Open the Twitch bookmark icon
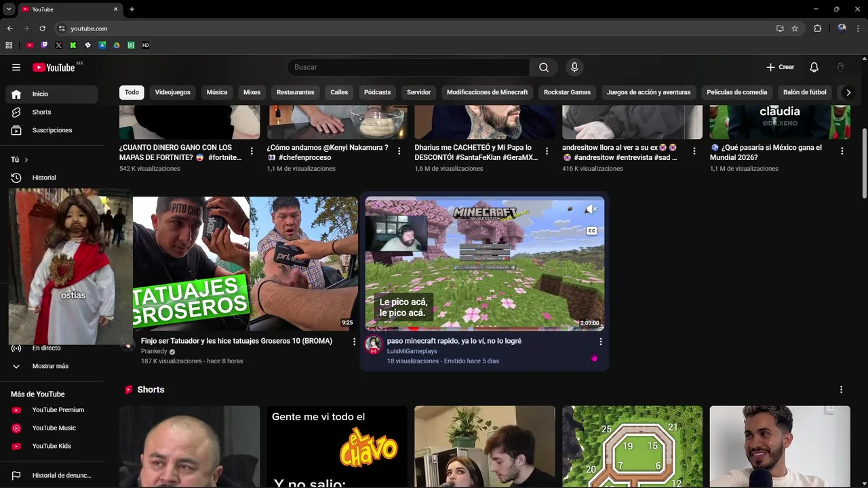 [x=44, y=45]
